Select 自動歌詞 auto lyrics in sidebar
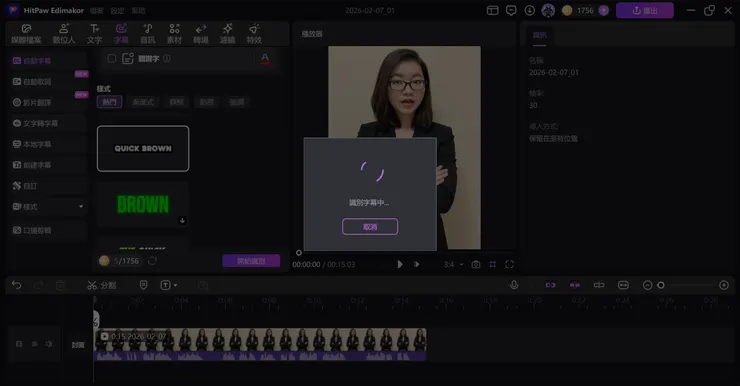 click(x=48, y=82)
